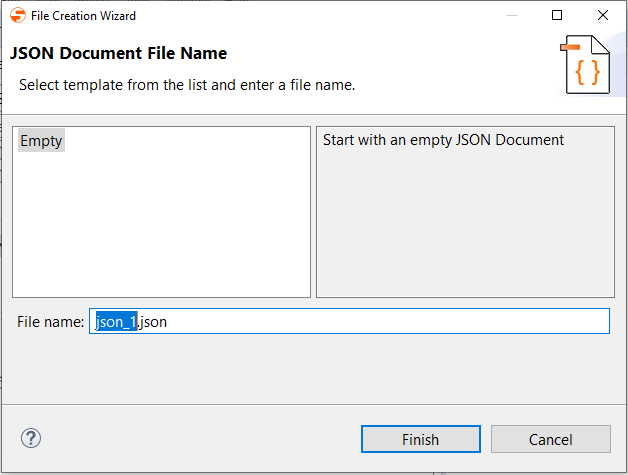Select the Empty template in the list
Screen dimensions: 628x475
[41, 141]
